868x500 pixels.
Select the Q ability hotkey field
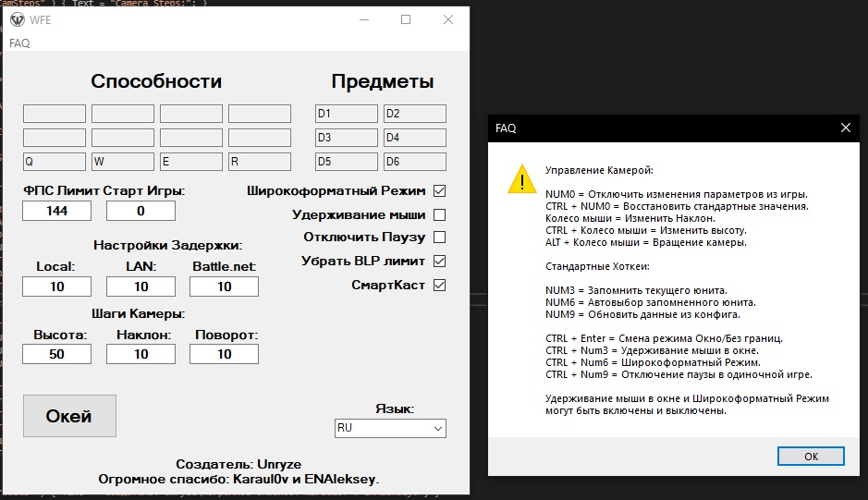[x=55, y=162]
